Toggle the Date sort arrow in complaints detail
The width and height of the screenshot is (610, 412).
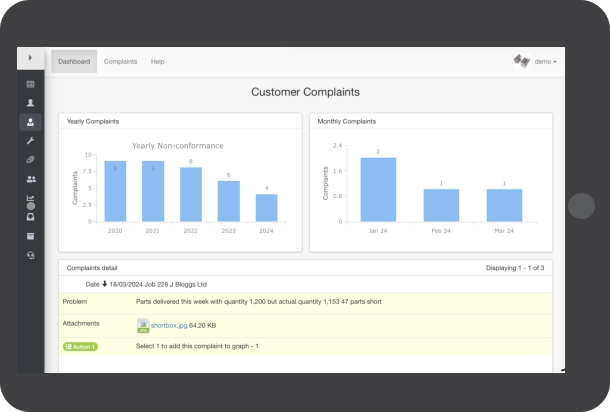(x=105, y=284)
